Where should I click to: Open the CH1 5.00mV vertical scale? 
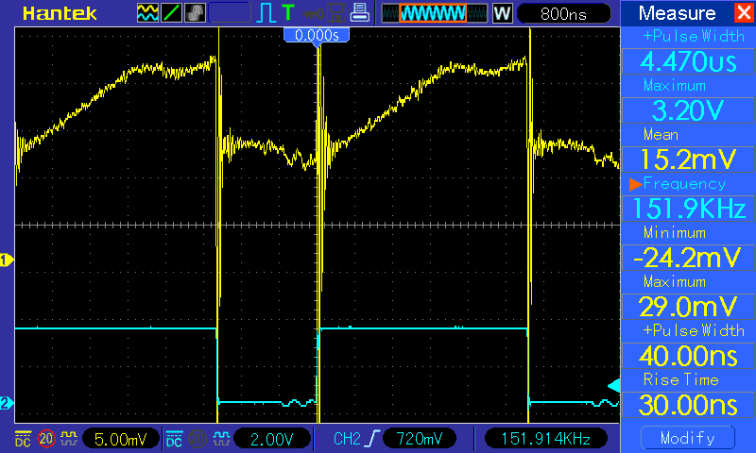pyautogui.click(x=120, y=439)
